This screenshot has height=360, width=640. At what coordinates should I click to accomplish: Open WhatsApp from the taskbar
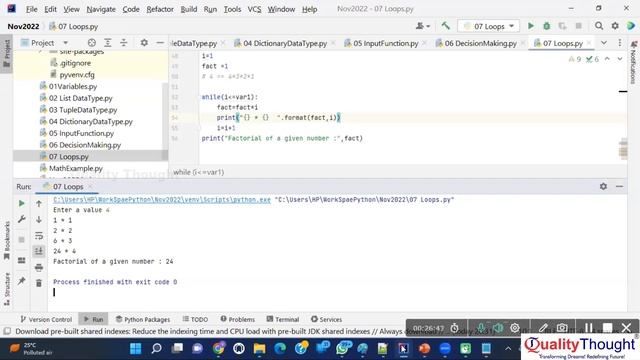coord(342,349)
